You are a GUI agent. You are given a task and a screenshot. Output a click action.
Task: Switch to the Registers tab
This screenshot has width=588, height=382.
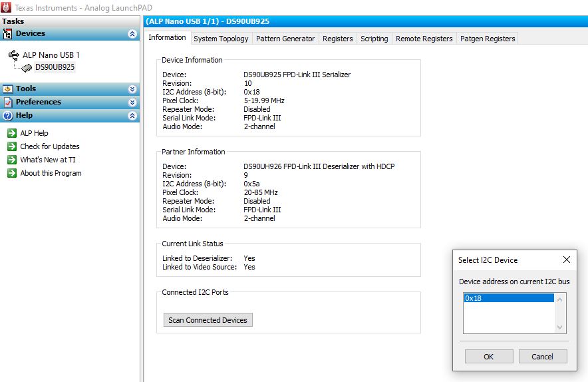337,39
